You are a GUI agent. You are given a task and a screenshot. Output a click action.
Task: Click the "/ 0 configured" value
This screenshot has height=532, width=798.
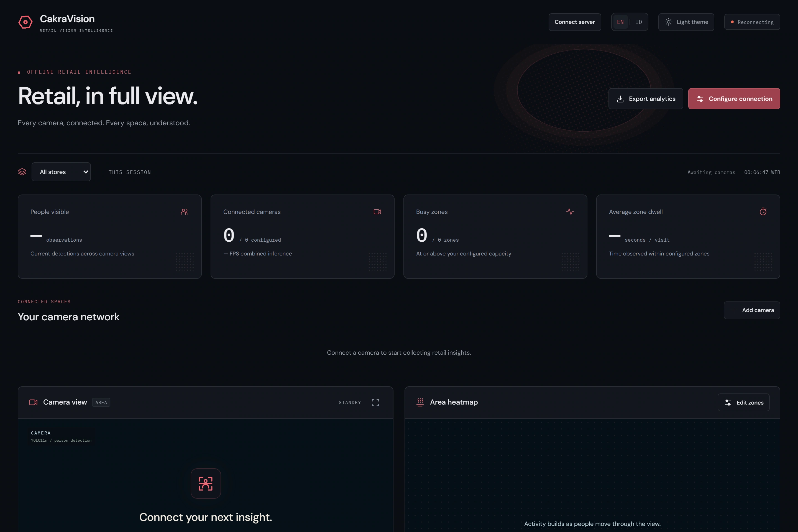click(260, 240)
